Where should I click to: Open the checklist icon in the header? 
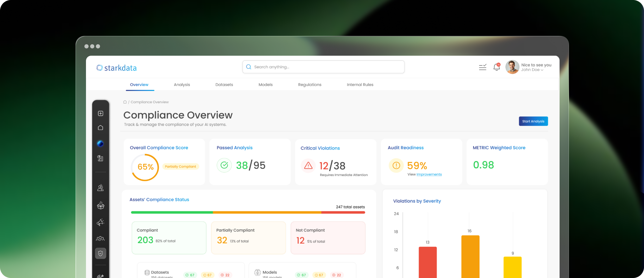pos(483,67)
